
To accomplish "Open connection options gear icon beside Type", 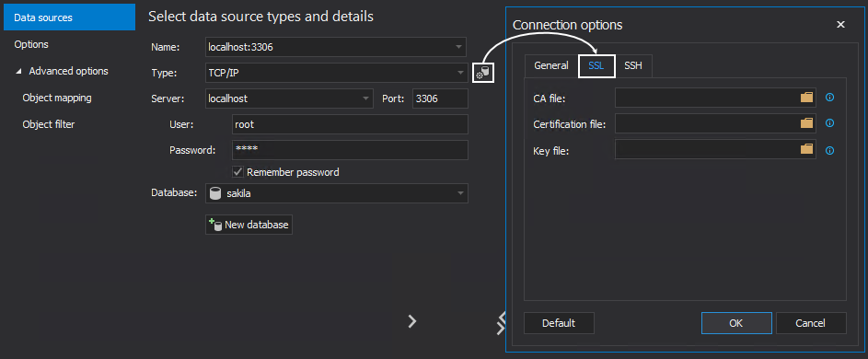I will tap(483, 73).
